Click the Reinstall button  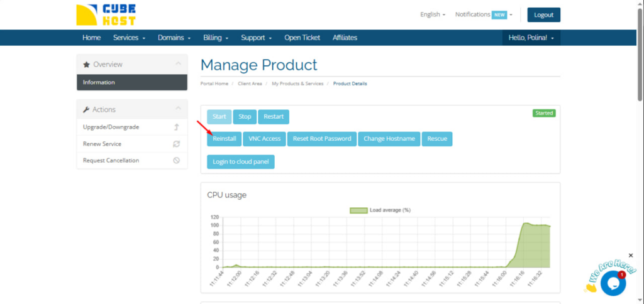click(x=223, y=139)
